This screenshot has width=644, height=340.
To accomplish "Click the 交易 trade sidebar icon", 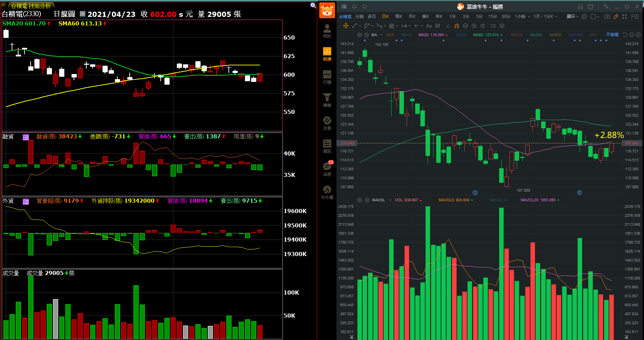I will pos(327,123).
